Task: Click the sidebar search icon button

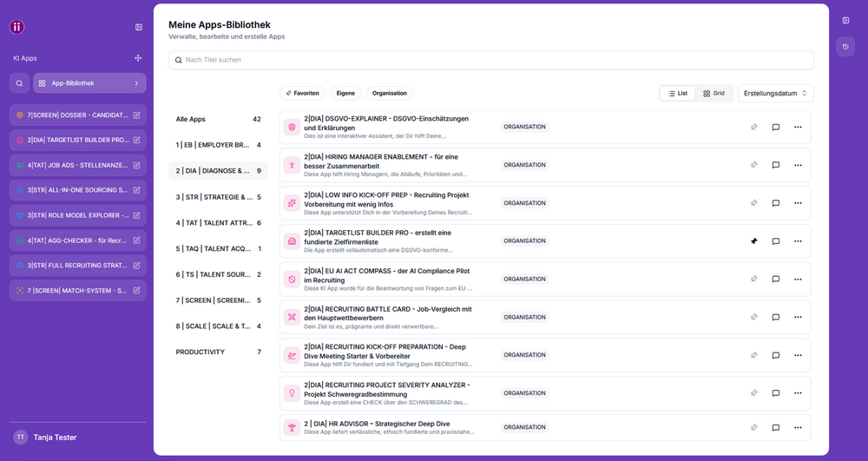Action: tap(19, 83)
